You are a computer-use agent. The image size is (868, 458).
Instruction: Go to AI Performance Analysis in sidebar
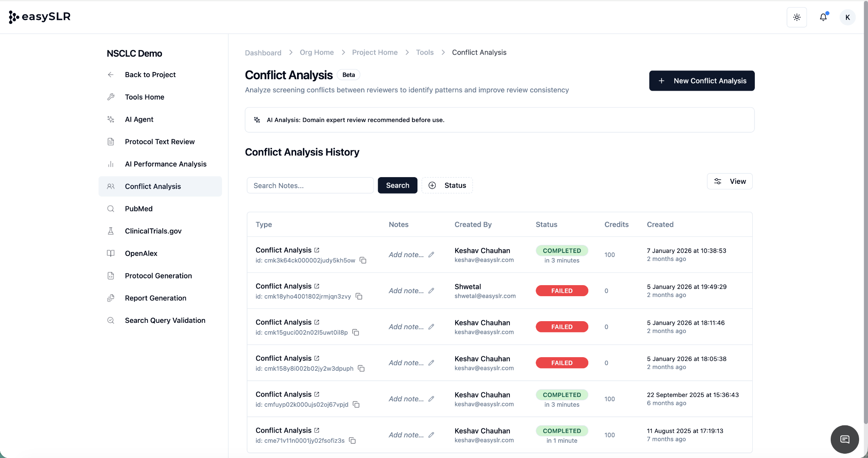coord(165,164)
